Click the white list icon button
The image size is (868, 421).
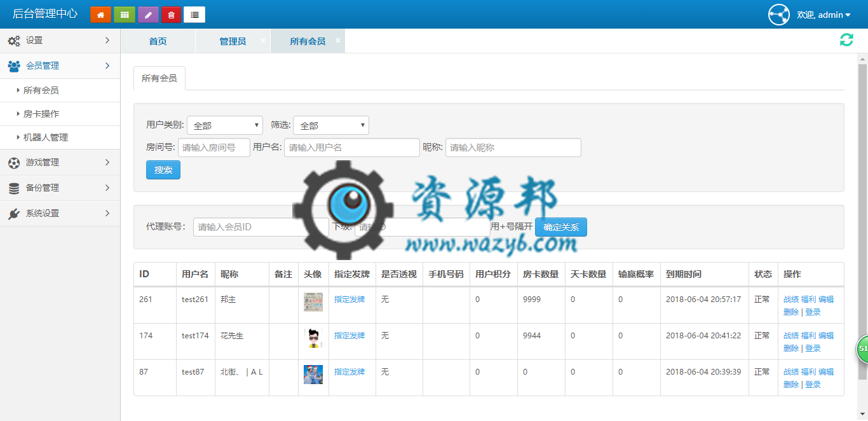click(x=194, y=15)
